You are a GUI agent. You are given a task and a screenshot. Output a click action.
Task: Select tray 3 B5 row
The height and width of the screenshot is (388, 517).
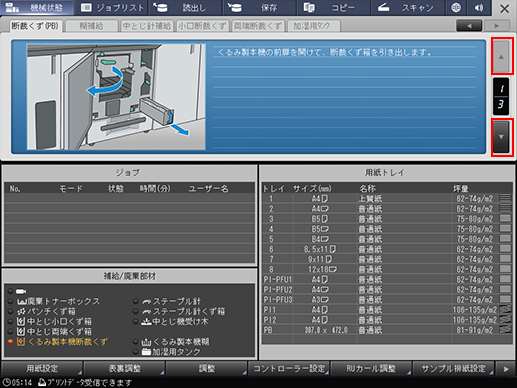pyautogui.click(x=387, y=219)
